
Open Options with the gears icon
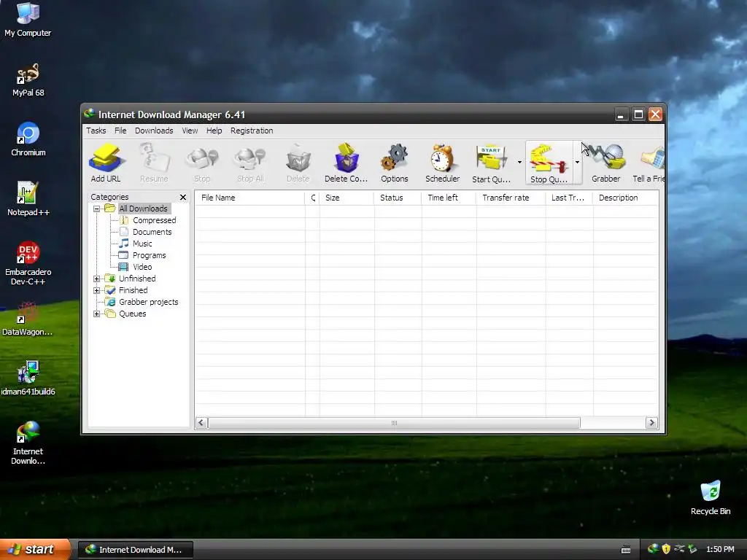click(395, 163)
